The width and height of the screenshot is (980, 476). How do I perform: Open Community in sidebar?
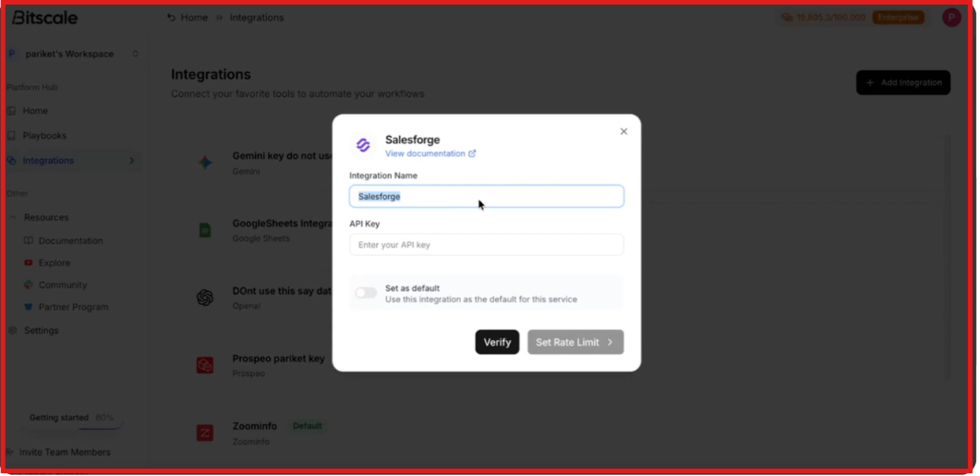[x=63, y=285]
